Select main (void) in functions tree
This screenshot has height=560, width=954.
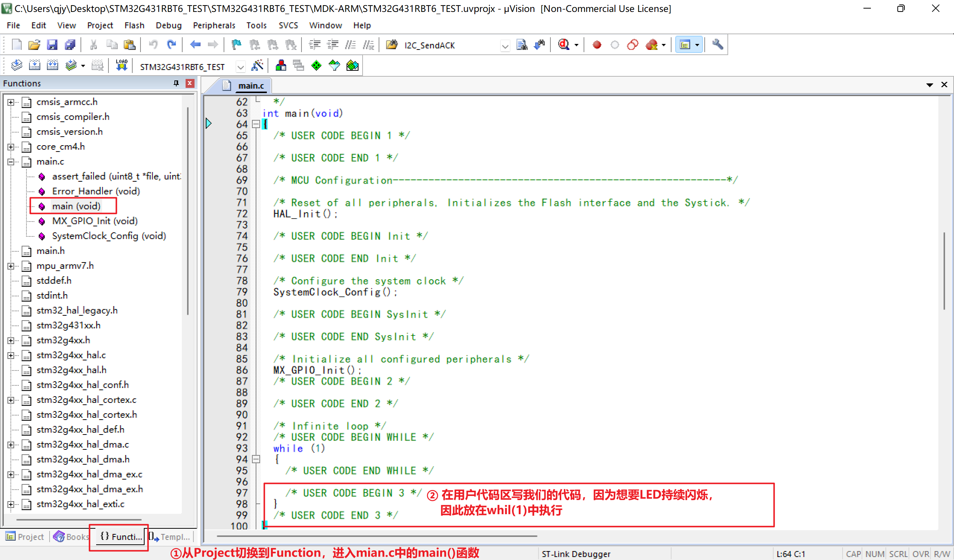76,206
